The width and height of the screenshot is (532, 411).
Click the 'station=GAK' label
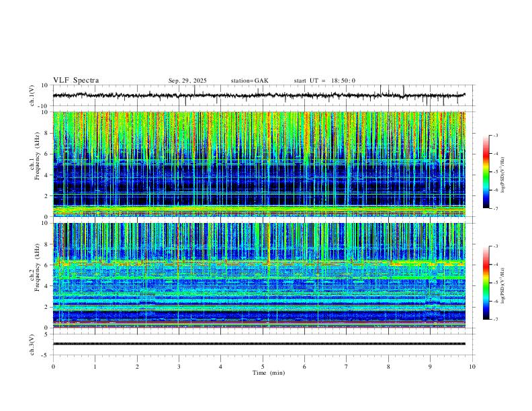[249, 81]
